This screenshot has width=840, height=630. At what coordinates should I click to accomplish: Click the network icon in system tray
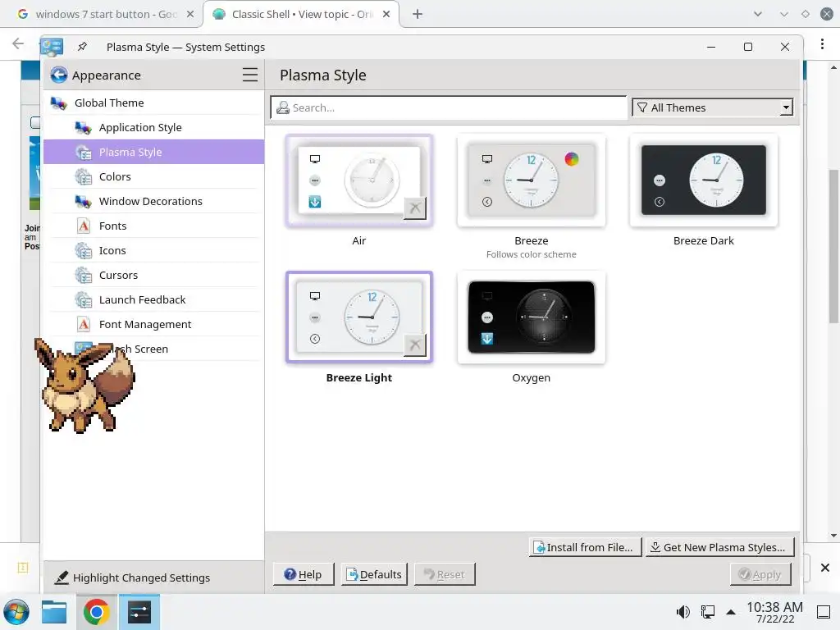click(708, 612)
